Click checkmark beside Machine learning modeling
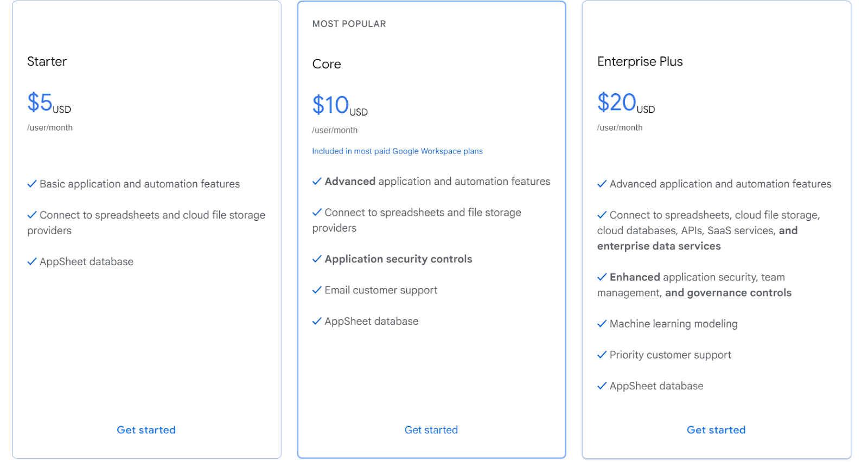This screenshot has height=462, width=868. pyautogui.click(x=602, y=324)
